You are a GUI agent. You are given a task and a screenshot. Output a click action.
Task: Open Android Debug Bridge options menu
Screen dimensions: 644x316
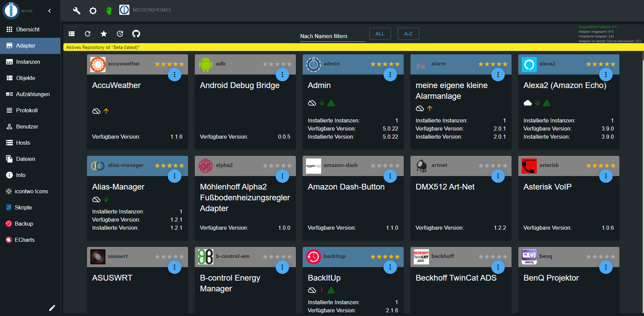282,75
